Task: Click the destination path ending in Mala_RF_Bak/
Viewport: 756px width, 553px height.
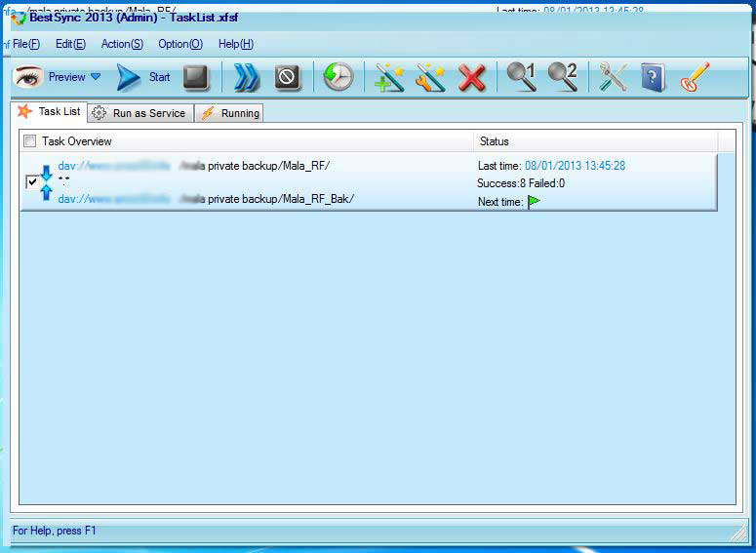Action: point(206,199)
